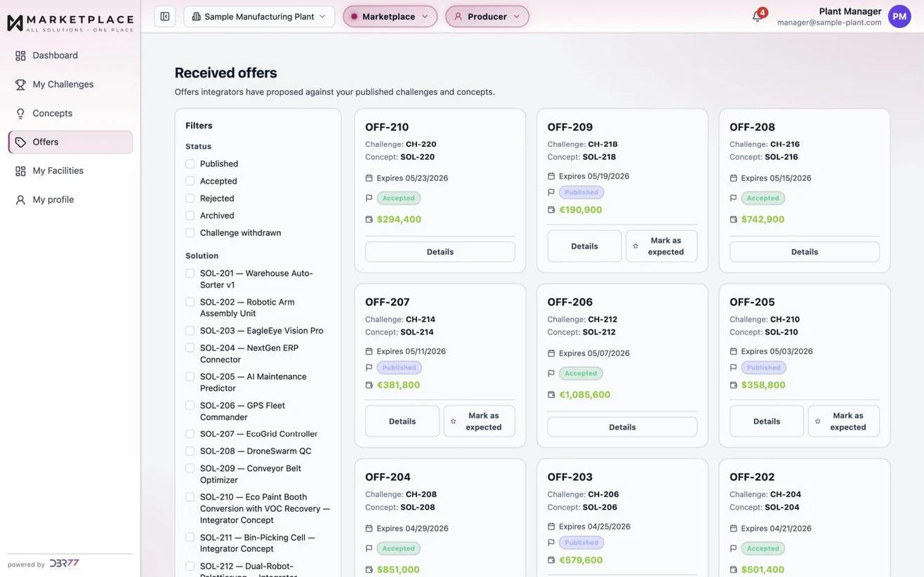Click the price icon on OFF-206
The width and height of the screenshot is (924, 577).
[551, 394]
